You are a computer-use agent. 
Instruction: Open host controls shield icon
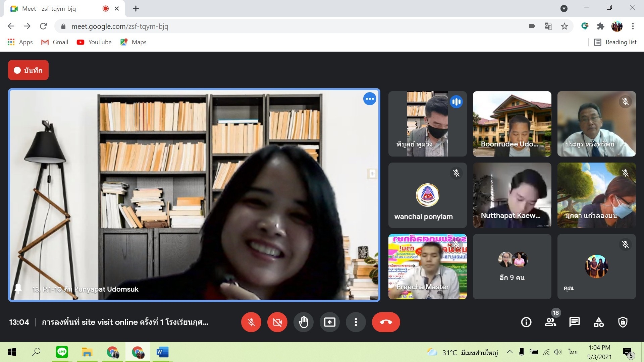[x=623, y=322]
